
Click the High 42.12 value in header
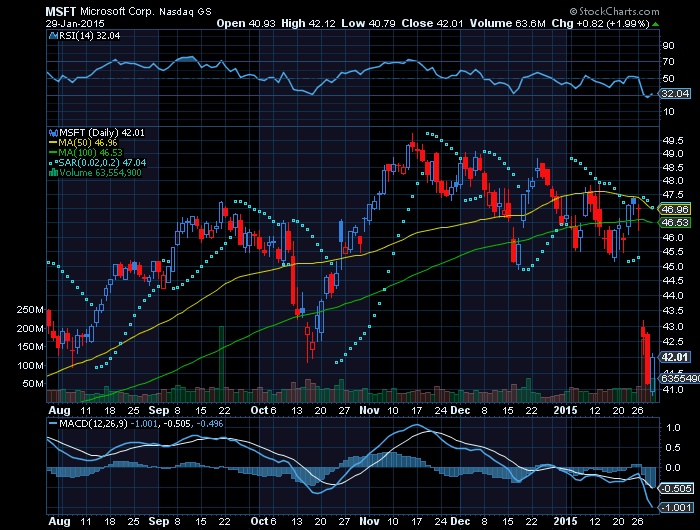(x=308, y=23)
